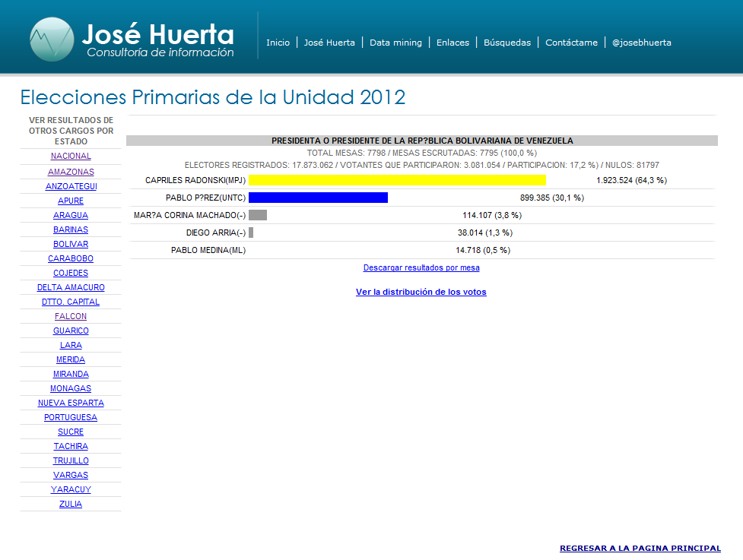Open the Data mining menu item
743x560 pixels.
(395, 43)
